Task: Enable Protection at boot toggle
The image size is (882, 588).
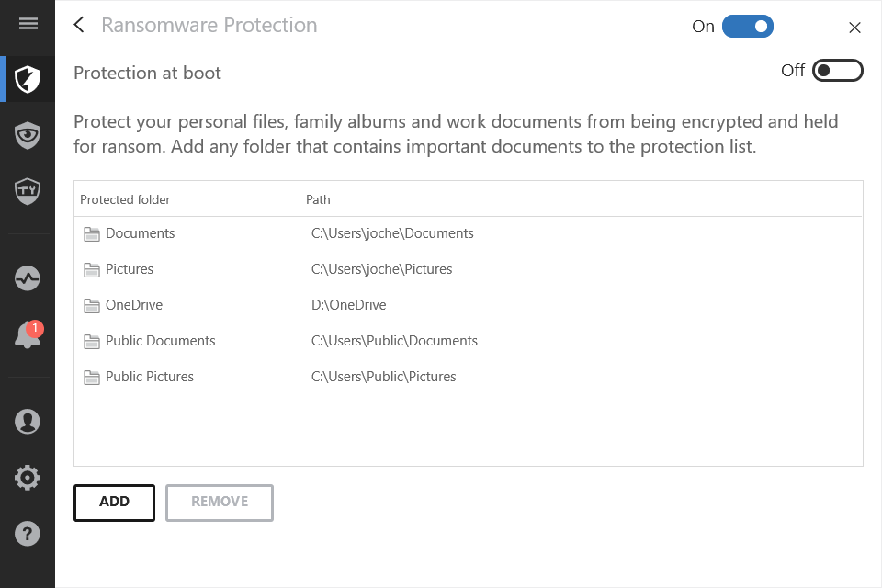Action: pyautogui.click(x=837, y=70)
